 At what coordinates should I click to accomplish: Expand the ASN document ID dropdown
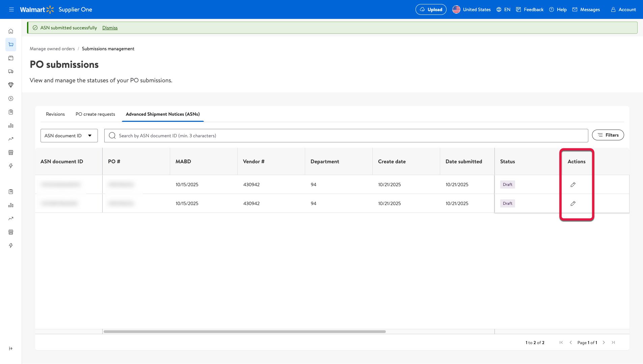[69, 136]
